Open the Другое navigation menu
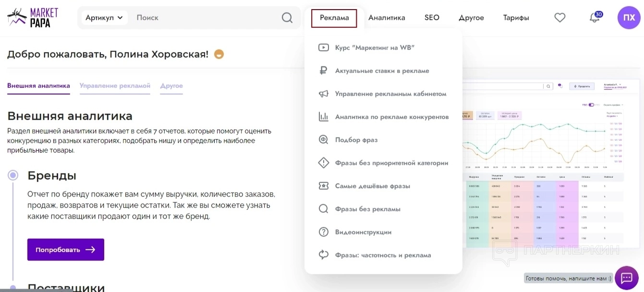Viewport: 644px width, 292px height. click(471, 18)
